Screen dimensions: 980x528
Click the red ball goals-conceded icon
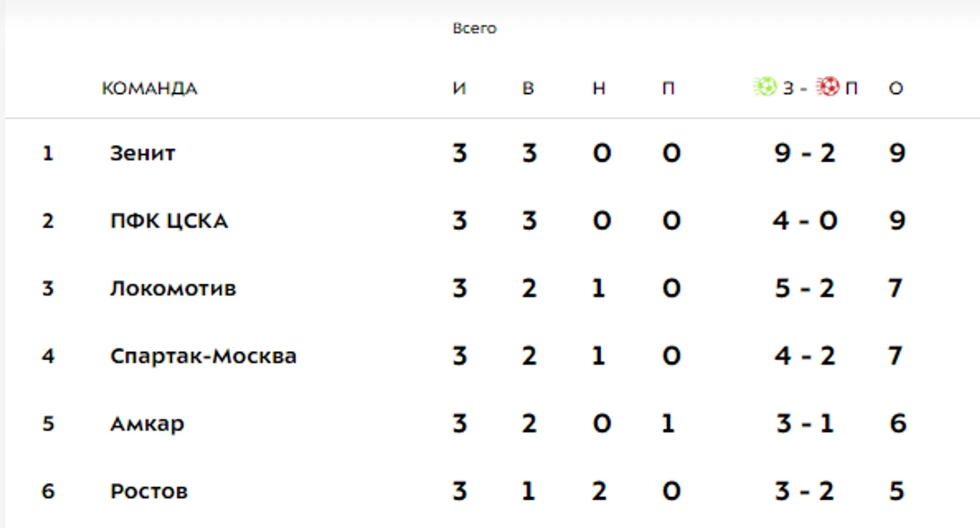click(828, 87)
